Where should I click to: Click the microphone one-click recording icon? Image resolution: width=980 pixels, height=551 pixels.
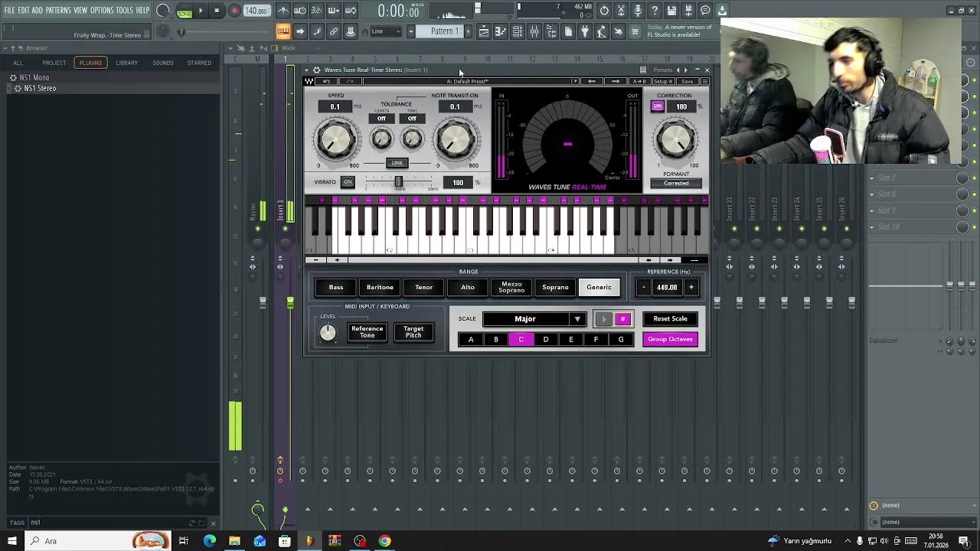[638, 11]
